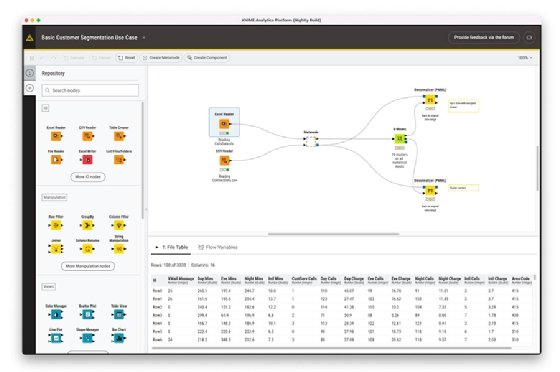Select the Line Plot node in the repository

56,338
